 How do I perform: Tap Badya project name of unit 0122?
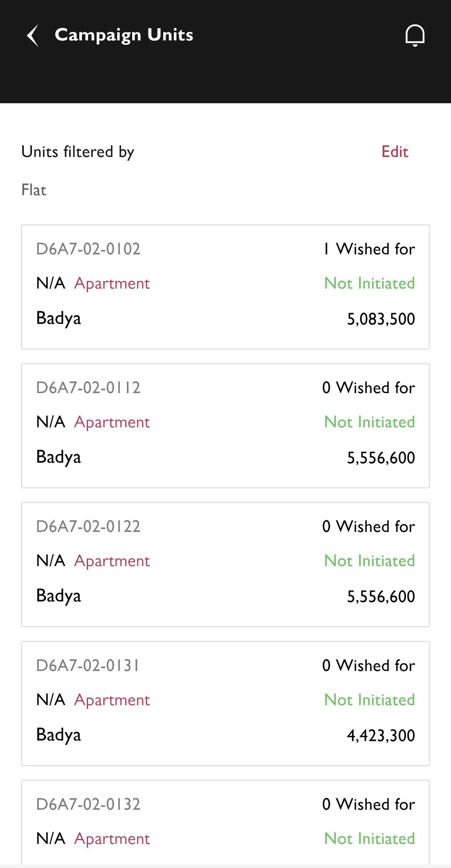pyautogui.click(x=59, y=596)
